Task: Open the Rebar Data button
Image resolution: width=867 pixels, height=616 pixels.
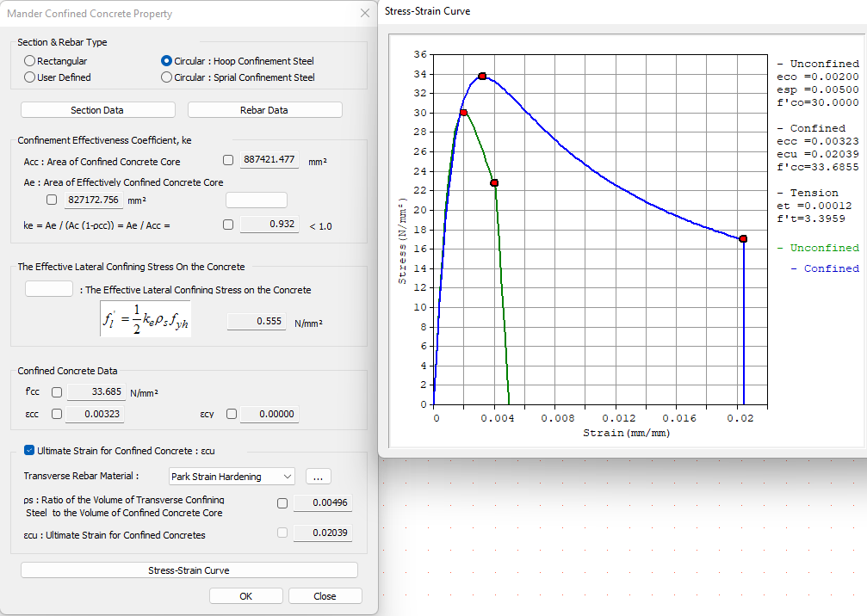Action: [x=264, y=110]
